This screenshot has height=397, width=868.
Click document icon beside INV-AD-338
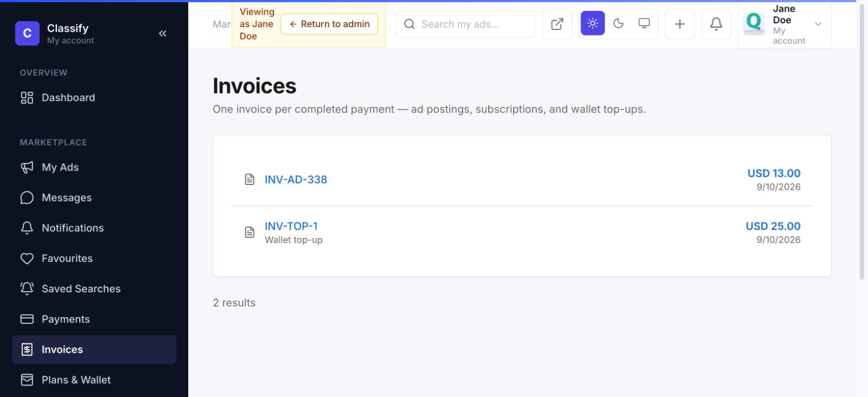[x=250, y=179]
